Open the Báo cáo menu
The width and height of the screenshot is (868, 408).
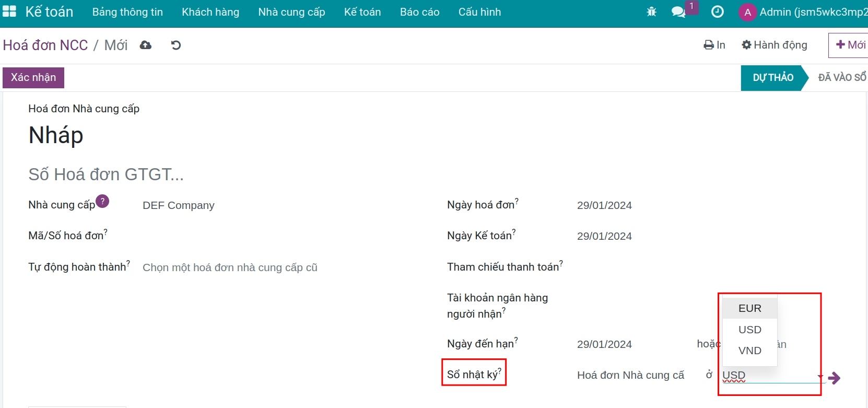(419, 12)
